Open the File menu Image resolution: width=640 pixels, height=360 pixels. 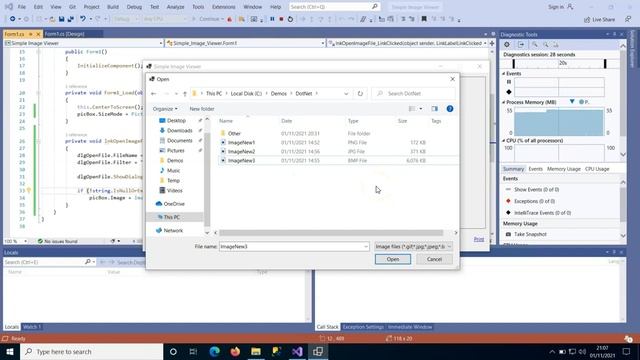(22, 7)
